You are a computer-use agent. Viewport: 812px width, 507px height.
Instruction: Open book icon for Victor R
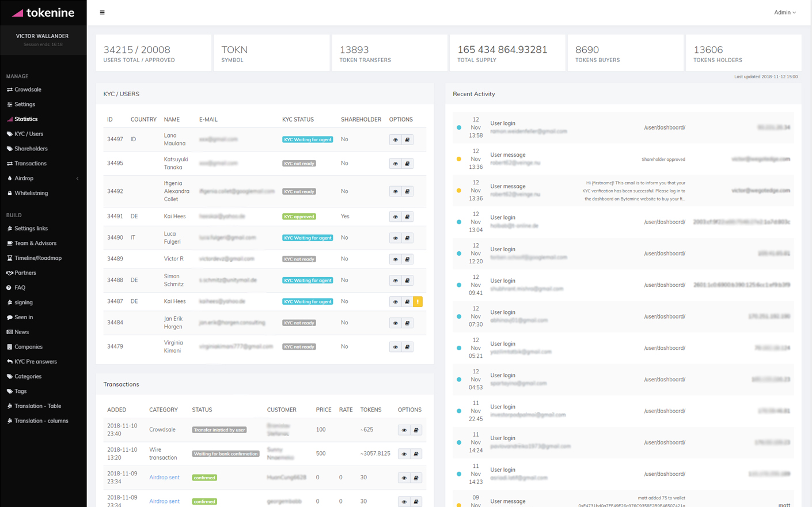407,259
